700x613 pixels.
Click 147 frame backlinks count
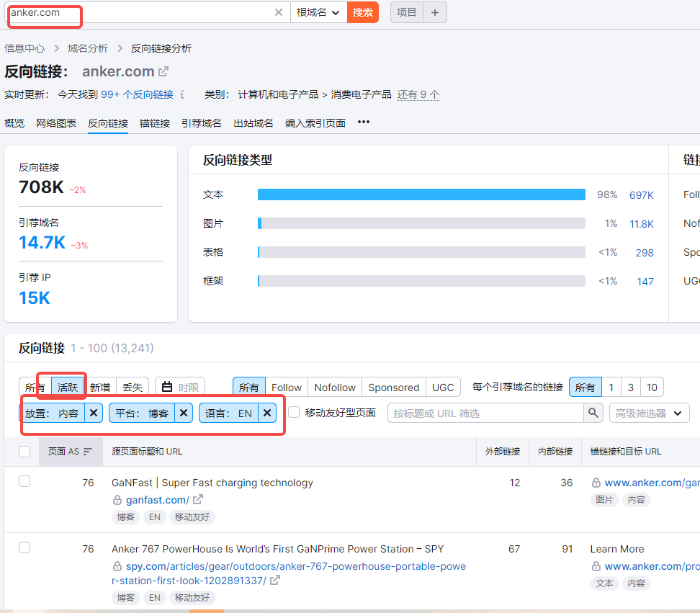click(645, 281)
